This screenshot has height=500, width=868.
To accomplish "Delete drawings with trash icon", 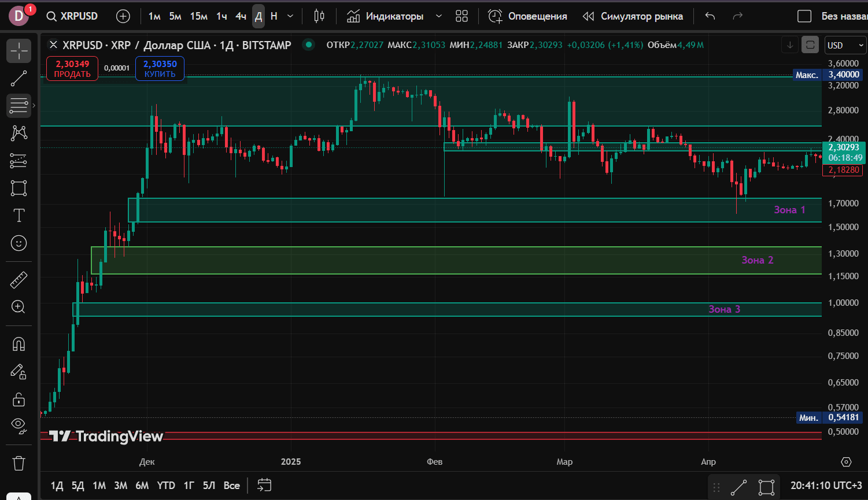I will point(19,463).
